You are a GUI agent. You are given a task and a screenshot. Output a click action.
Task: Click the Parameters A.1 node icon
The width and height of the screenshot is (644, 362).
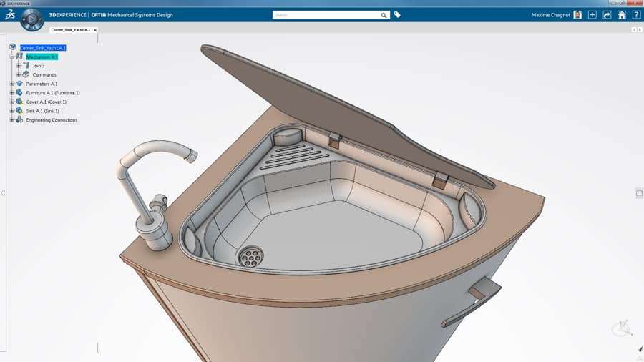[x=19, y=83]
